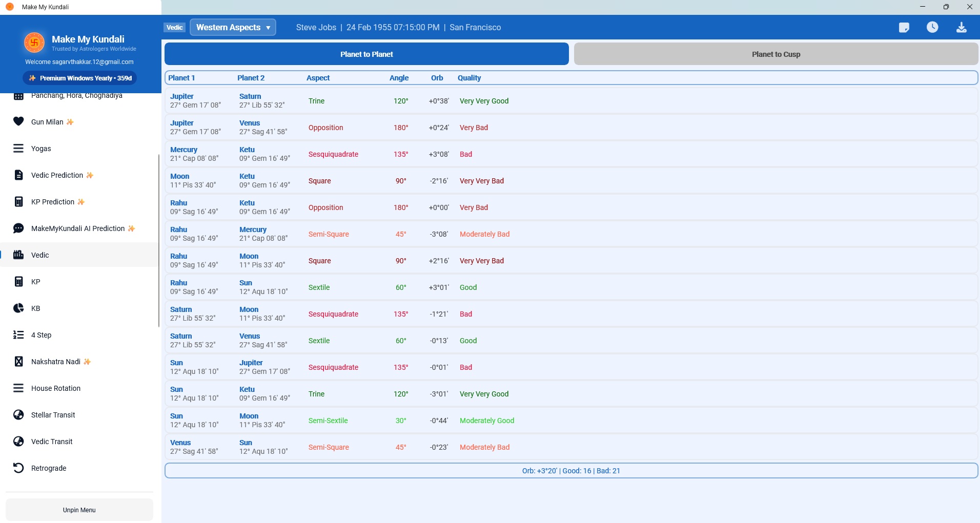The image size is (980, 523).
Task: Click the Planet 1 column header
Action: [181, 78]
